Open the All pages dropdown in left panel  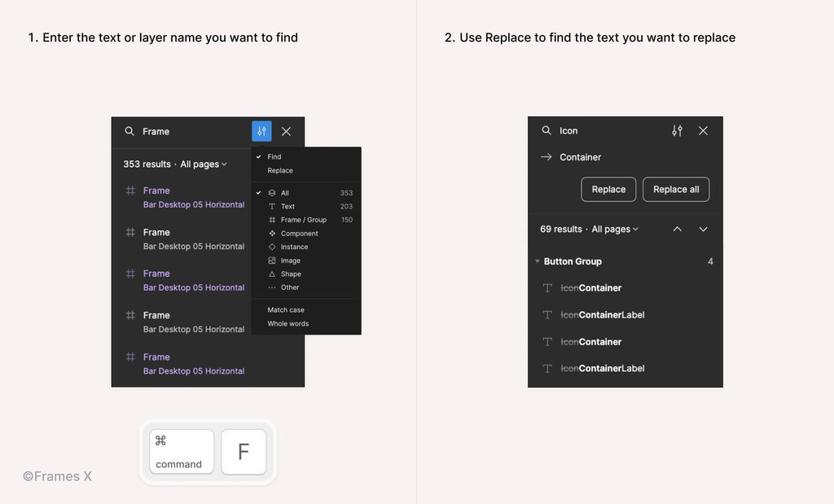[203, 164]
